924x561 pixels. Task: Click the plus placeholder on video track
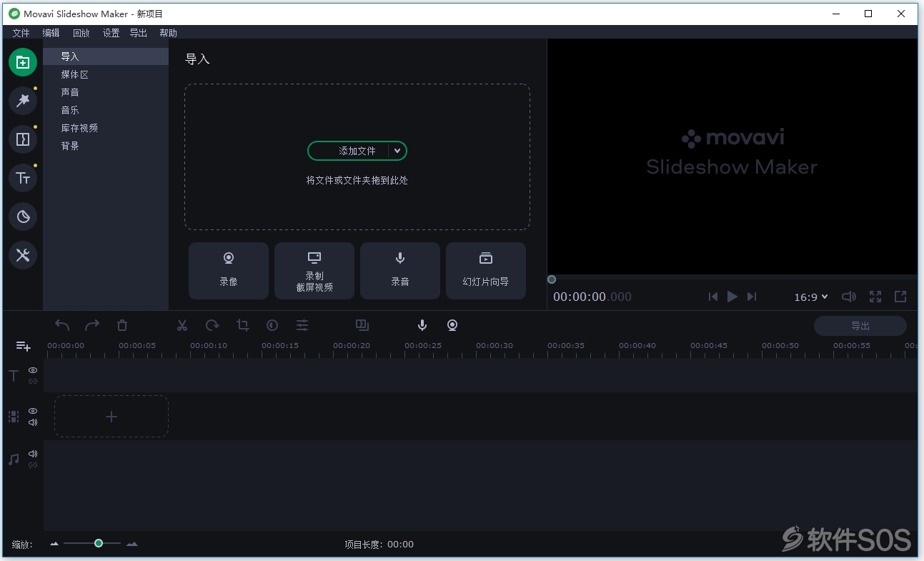click(x=111, y=417)
